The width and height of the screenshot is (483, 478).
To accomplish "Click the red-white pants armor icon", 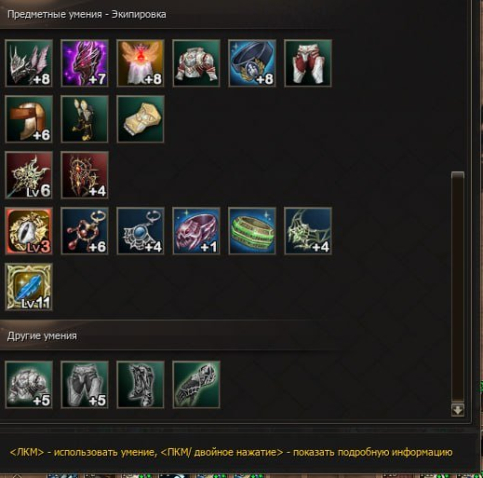I will coord(308,63).
